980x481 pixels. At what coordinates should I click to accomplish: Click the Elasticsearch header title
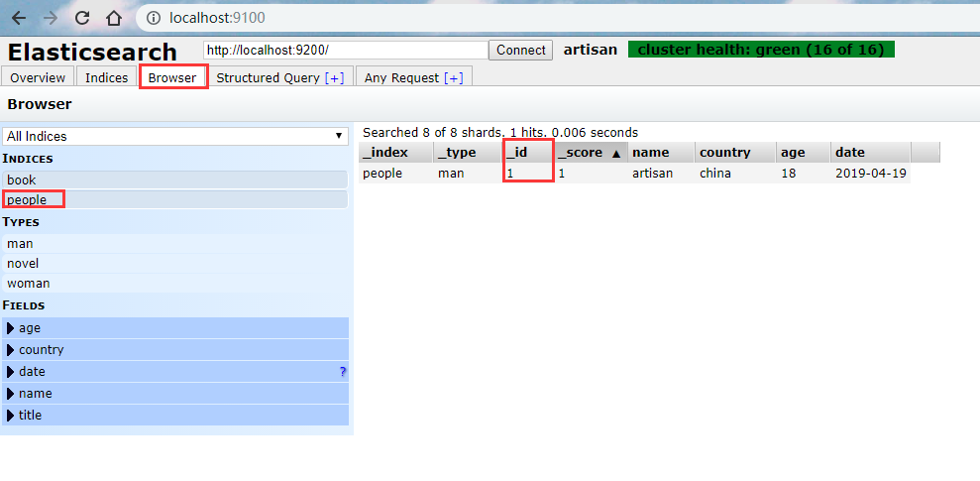point(92,52)
